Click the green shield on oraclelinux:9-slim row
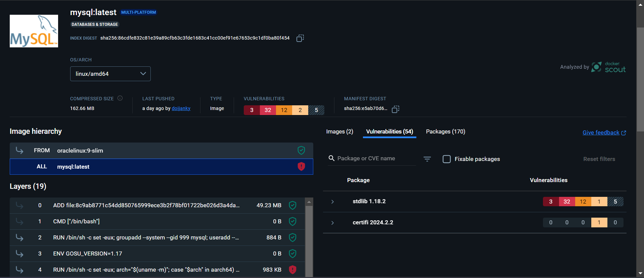Screen dimensions: 644x278 coord(301,151)
